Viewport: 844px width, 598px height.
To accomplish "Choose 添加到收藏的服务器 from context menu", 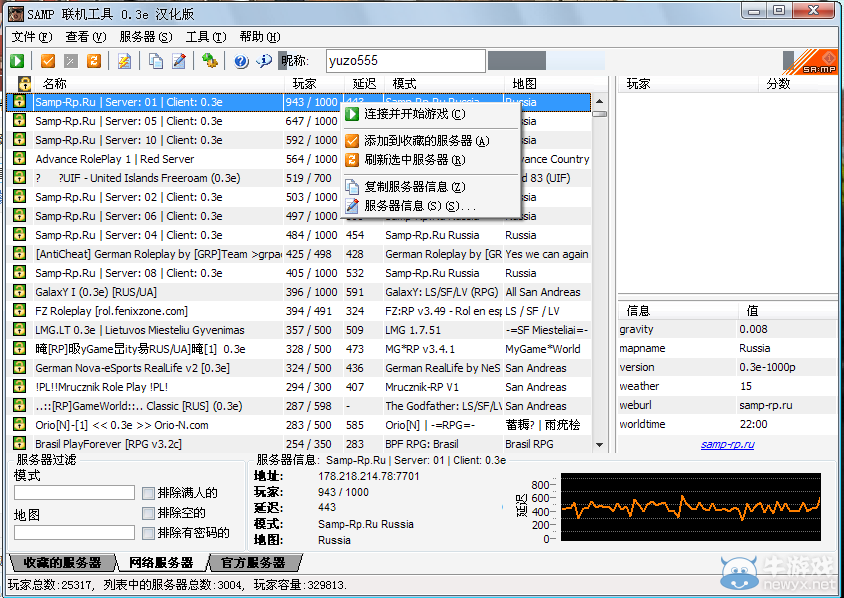I will [431, 141].
